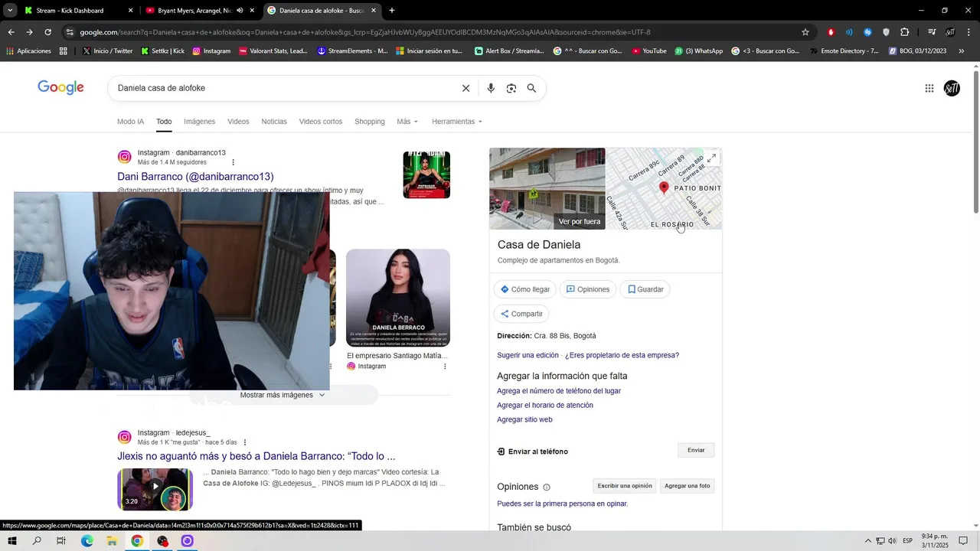Click inside the Google search input field

tap(283, 88)
